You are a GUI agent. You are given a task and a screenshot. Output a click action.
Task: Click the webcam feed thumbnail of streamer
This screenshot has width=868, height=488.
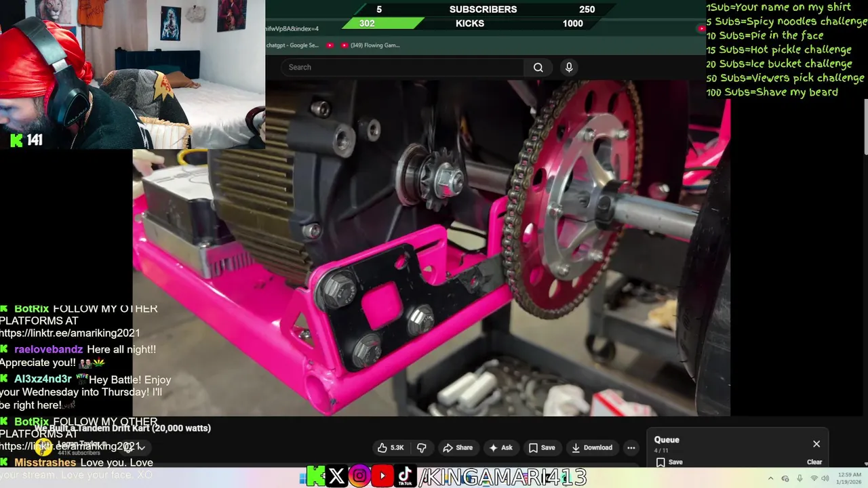point(132,75)
